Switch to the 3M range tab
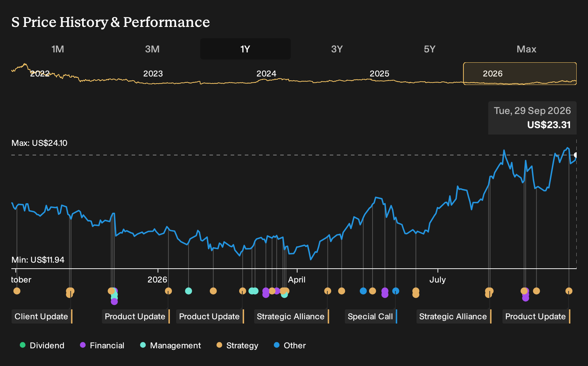Screen dimensions: 588x366 tap(152, 49)
